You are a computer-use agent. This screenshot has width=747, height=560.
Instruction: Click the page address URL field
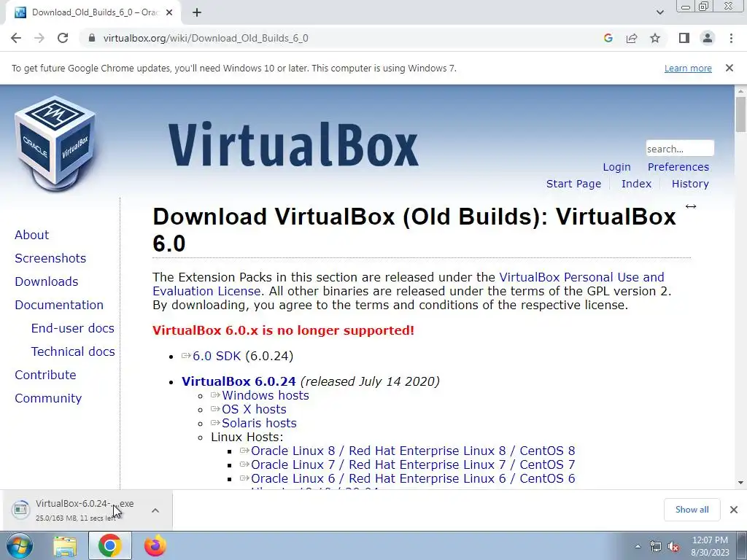[x=343, y=38]
